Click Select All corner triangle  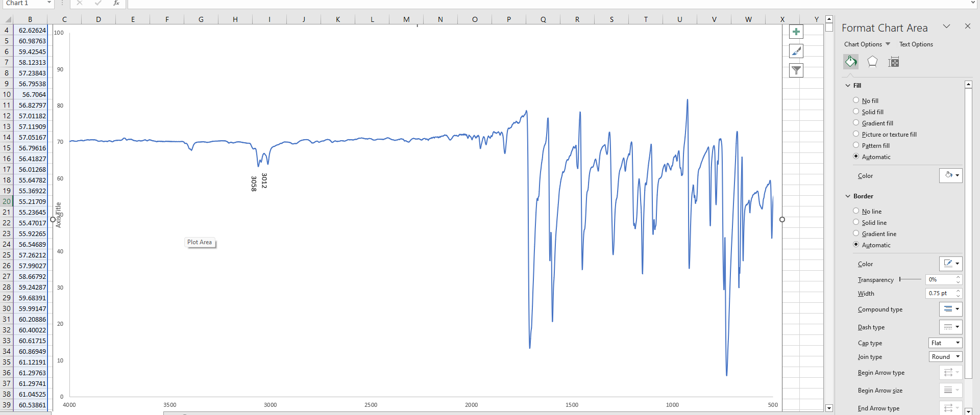7,19
